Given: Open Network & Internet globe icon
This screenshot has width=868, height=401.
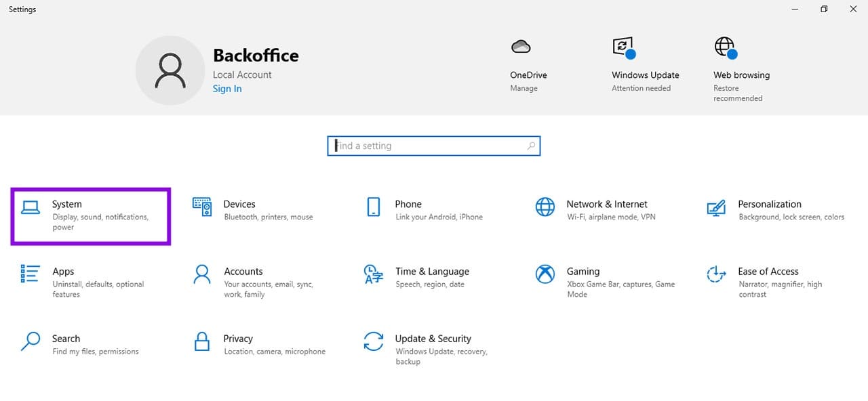Looking at the screenshot, I should pyautogui.click(x=545, y=207).
